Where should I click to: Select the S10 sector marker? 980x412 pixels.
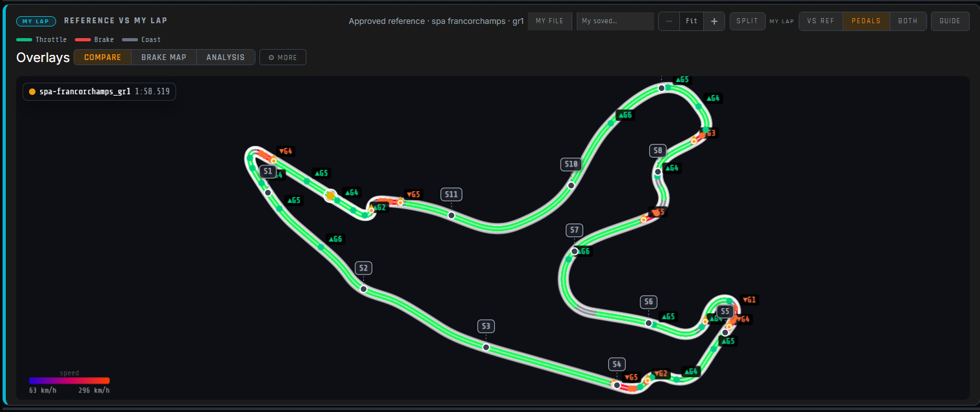[571, 165]
